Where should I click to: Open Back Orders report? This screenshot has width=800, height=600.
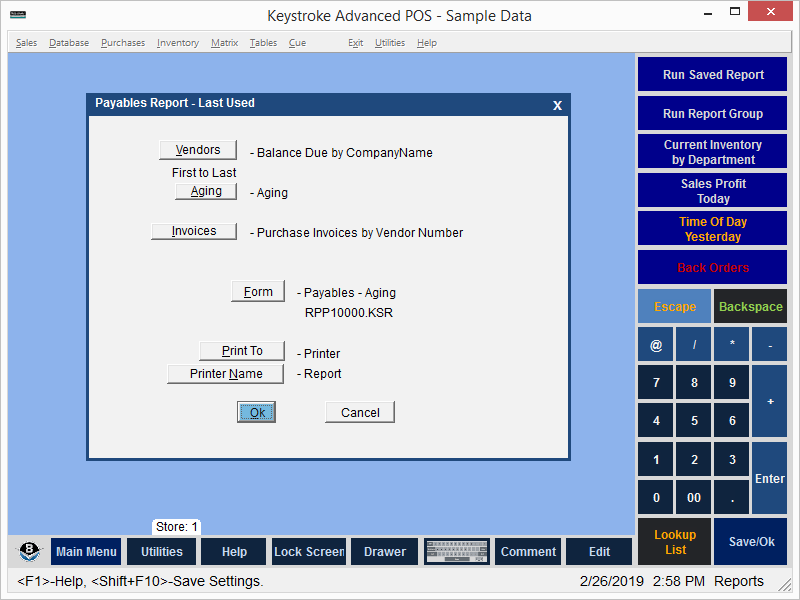(713, 267)
